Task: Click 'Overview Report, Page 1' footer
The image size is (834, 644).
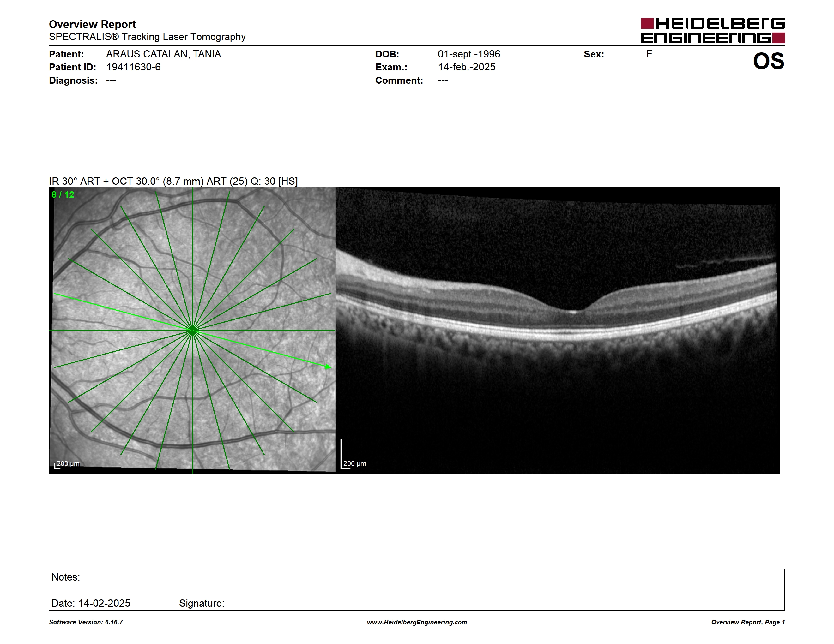Action: [748, 622]
